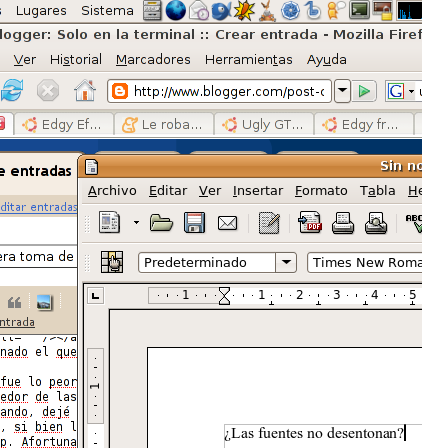The image size is (422, 448).
Task: Switch to the Ugly GT... tab
Action: (264, 125)
